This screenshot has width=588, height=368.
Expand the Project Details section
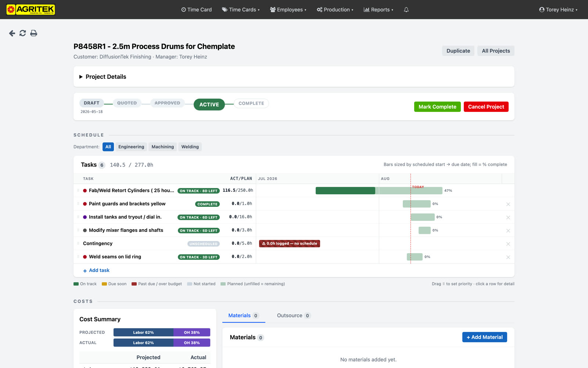103,77
